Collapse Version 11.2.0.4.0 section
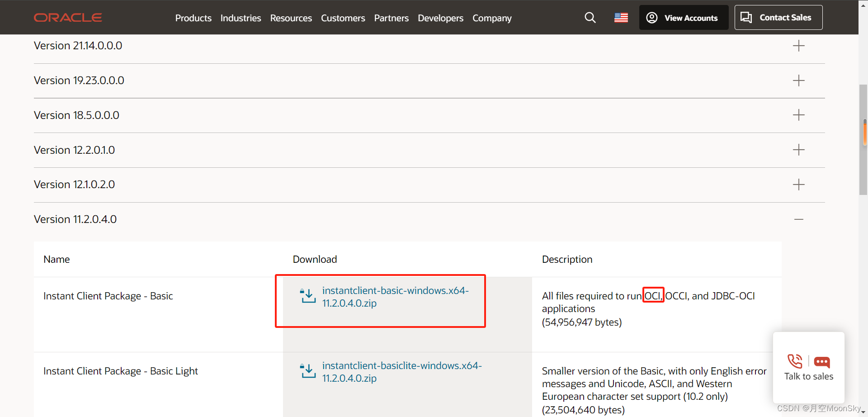This screenshot has height=417, width=868. pos(799,219)
